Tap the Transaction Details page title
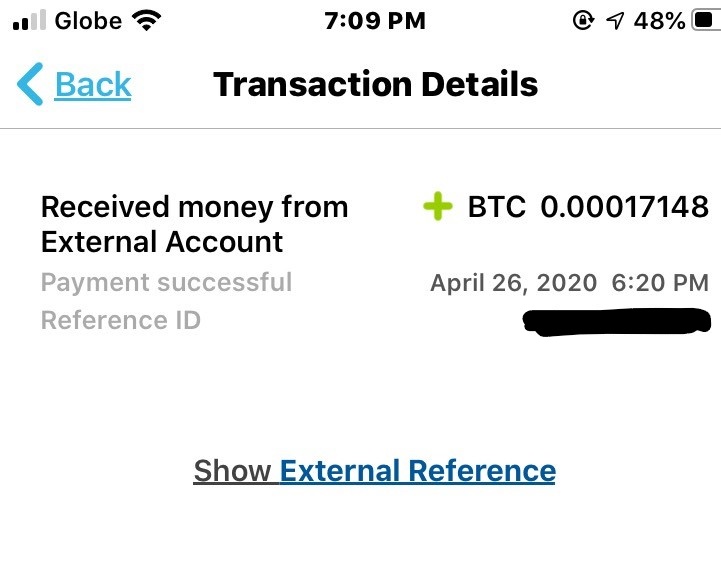The height and width of the screenshot is (568, 721). [375, 84]
